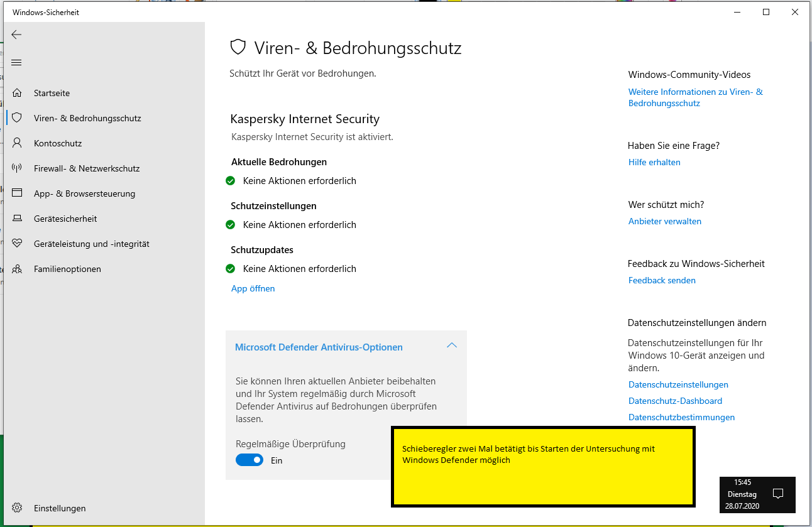The height and width of the screenshot is (527, 812).
Task: Click the Aktuelle Bedrohungen heading
Action: click(279, 162)
